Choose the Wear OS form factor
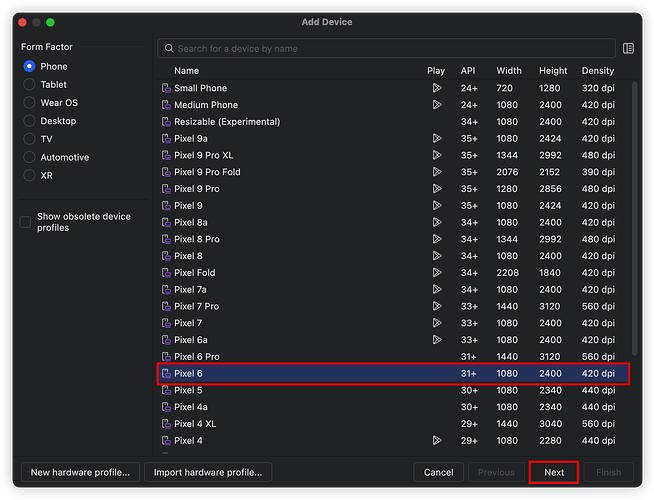This screenshot has width=654, height=500. click(29, 103)
